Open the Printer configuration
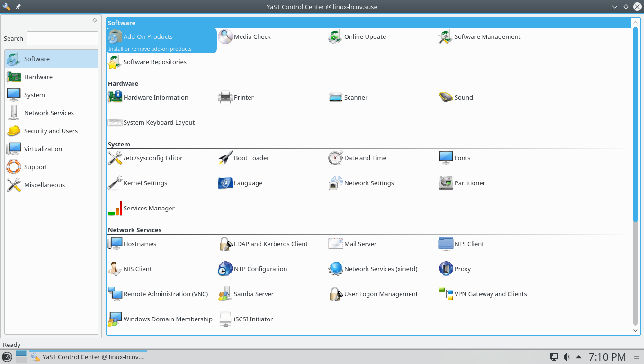This screenshot has width=644, height=364. pos(236,98)
